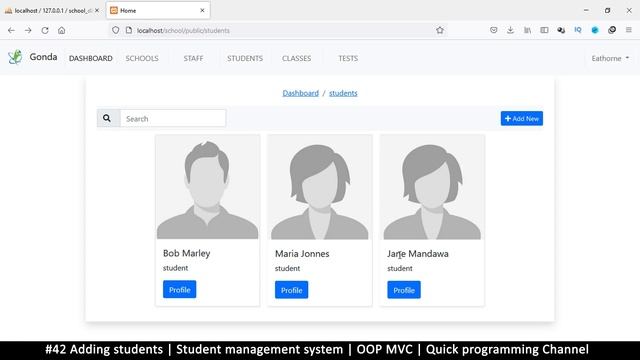Click the Gonda logo image
The width and height of the screenshot is (640, 360).
coord(15,57)
